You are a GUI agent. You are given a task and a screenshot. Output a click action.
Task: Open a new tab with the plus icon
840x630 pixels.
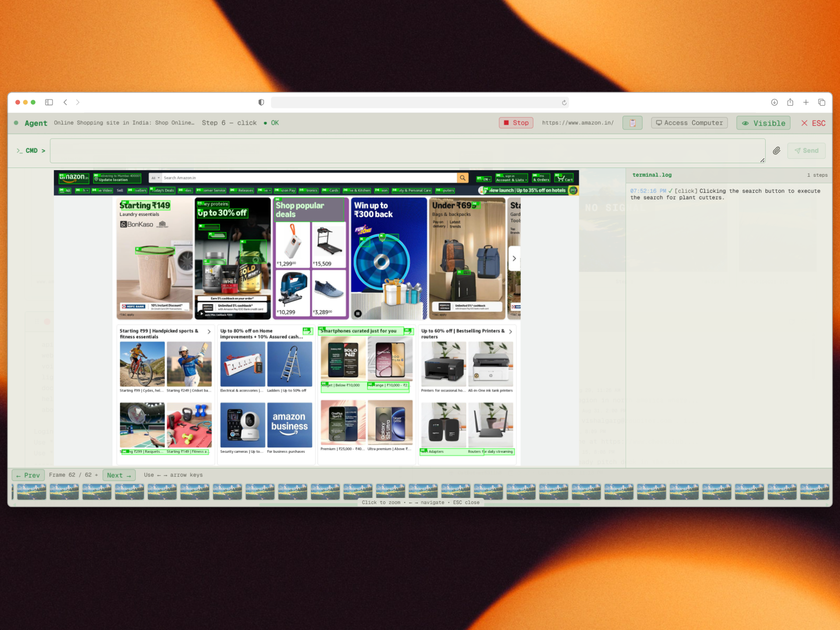pyautogui.click(x=806, y=102)
